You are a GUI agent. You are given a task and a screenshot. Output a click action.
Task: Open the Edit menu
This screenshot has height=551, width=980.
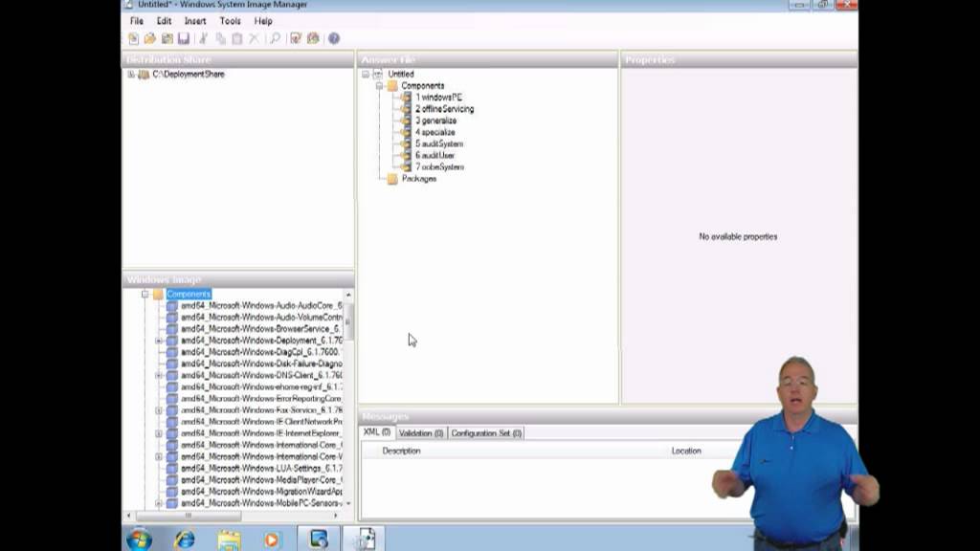[x=164, y=21]
